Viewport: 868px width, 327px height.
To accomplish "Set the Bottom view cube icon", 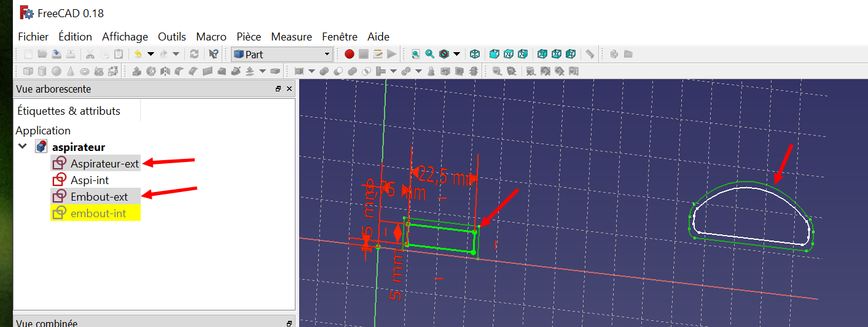I will (x=557, y=54).
